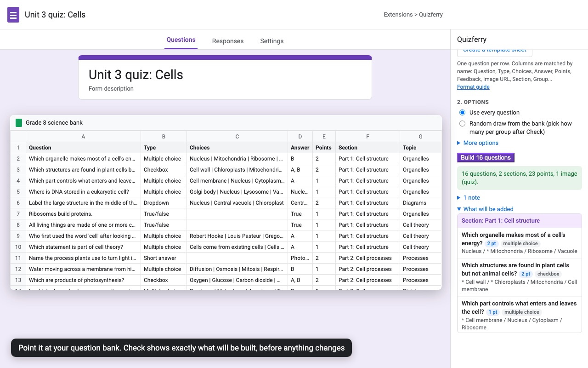
Task: Click the Points header cell
Action: click(x=324, y=148)
